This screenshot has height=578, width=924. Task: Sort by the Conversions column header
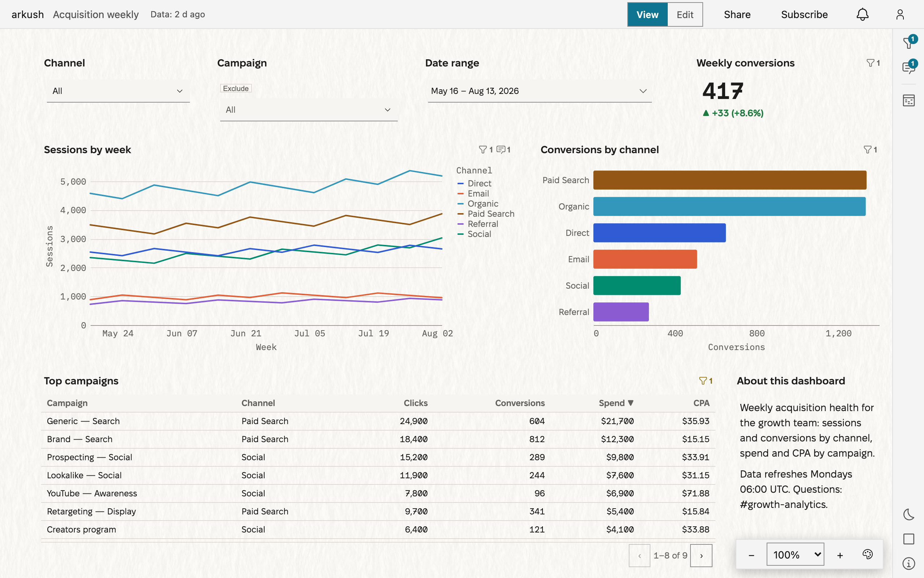(520, 403)
